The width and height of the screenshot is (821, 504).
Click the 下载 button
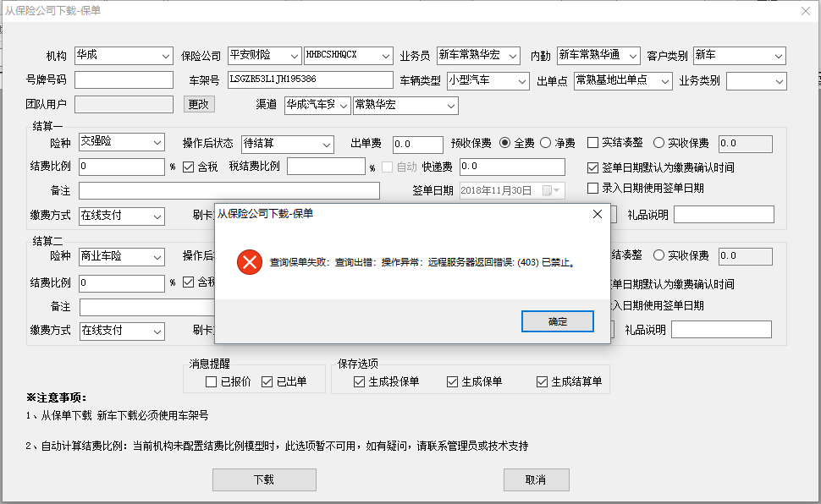click(264, 479)
